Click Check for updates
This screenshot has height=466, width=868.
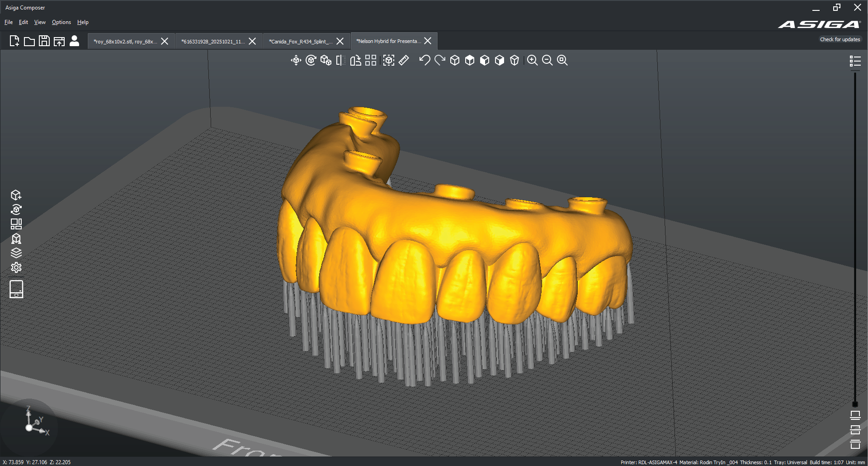tap(840, 39)
